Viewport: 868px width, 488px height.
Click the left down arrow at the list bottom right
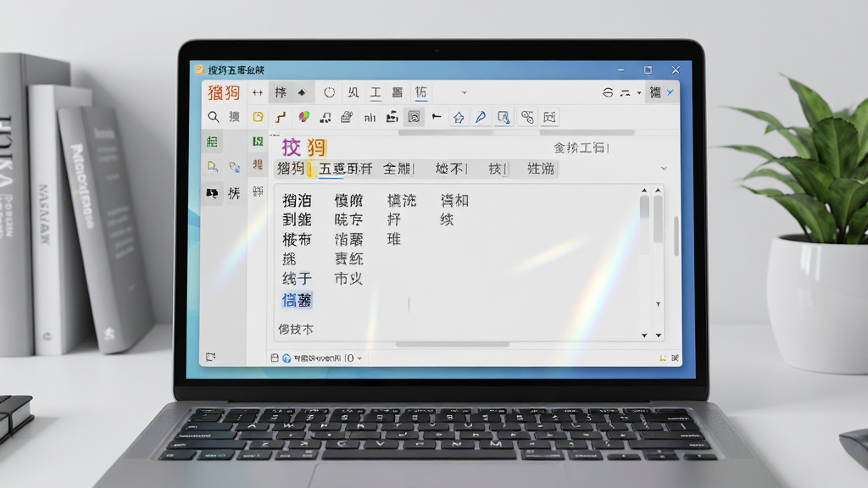coord(644,335)
